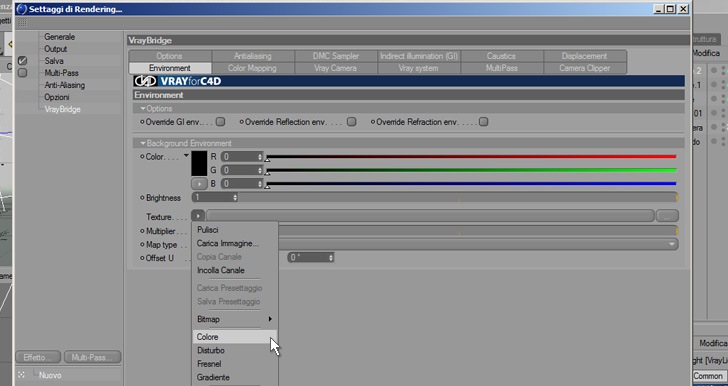Click the Effetto button
This screenshot has height=386, width=728.
click(38, 357)
